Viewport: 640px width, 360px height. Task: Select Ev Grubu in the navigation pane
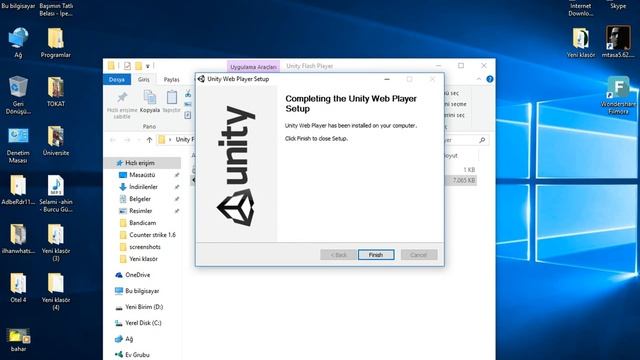click(x=137, y=355)
